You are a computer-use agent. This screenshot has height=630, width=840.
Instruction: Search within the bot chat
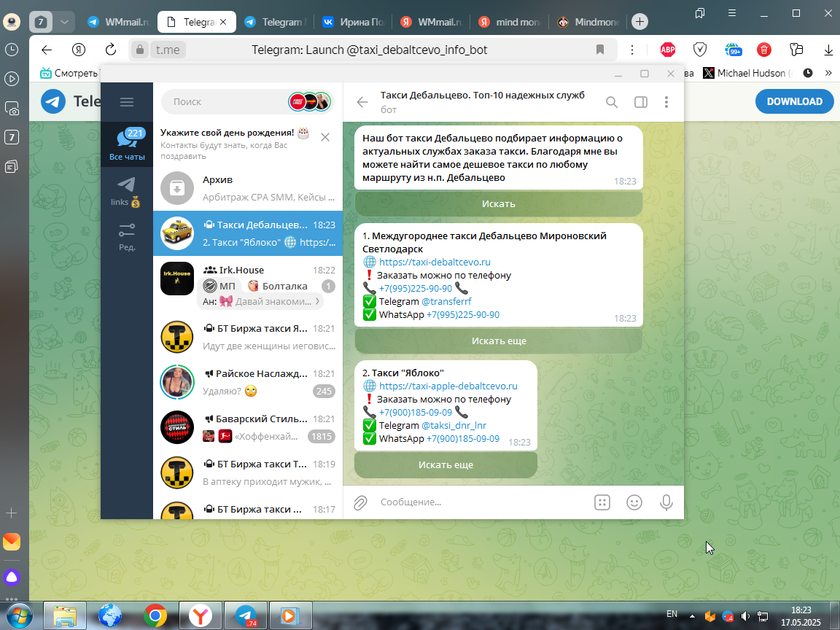coord(612,102)
